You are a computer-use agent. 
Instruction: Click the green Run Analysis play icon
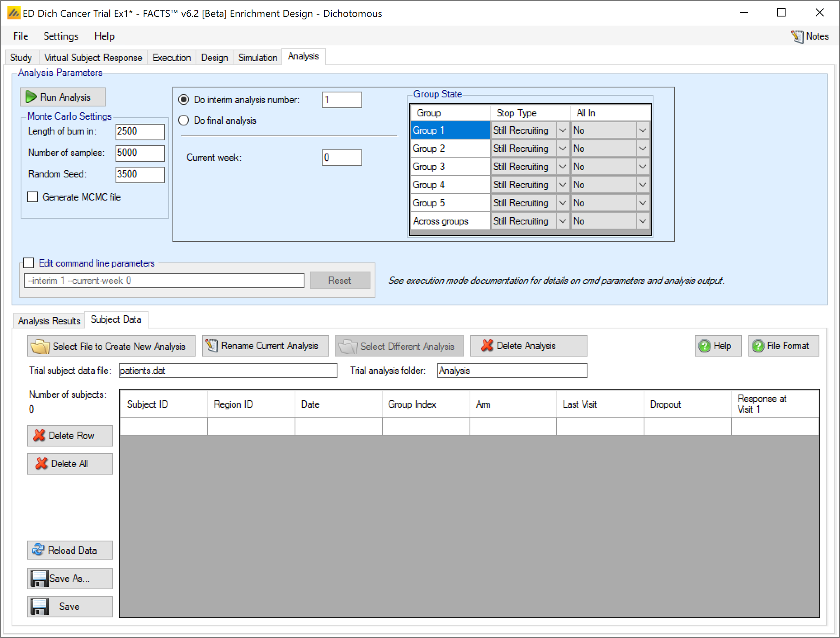31,97
